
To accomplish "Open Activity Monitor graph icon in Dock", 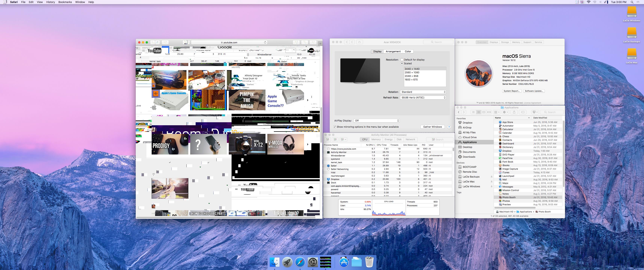I will tap(326, 262).
